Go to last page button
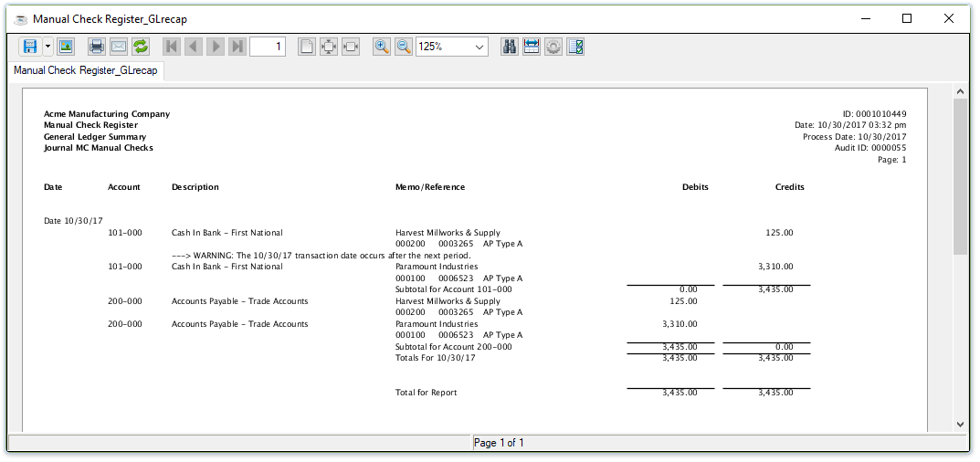 tap(237, 47)
